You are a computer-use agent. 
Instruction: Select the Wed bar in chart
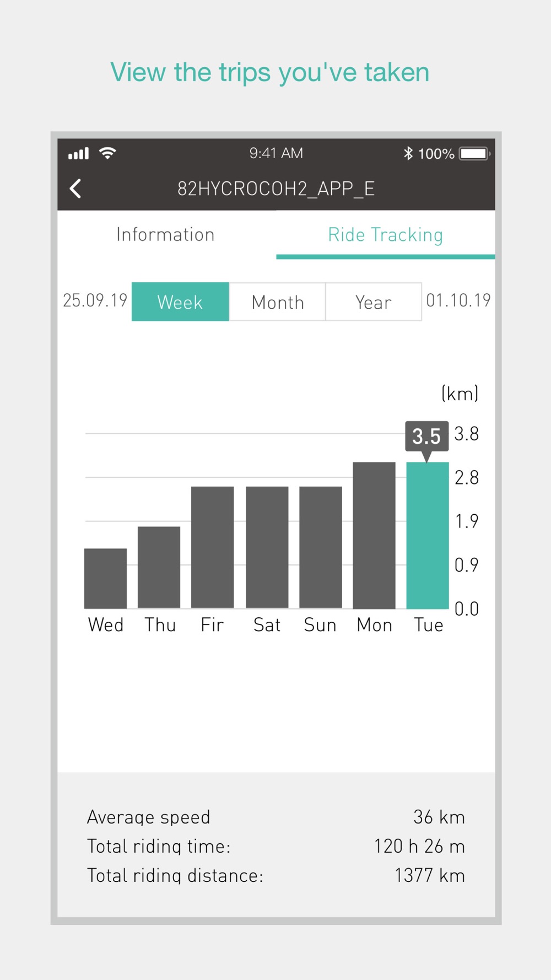pyautogui.click(x=105, y=578)
